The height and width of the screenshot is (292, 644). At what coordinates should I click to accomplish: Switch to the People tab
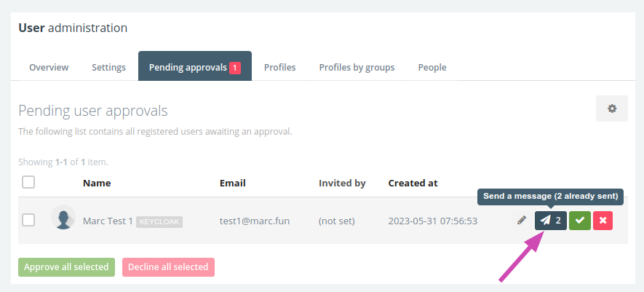(432, 67)
